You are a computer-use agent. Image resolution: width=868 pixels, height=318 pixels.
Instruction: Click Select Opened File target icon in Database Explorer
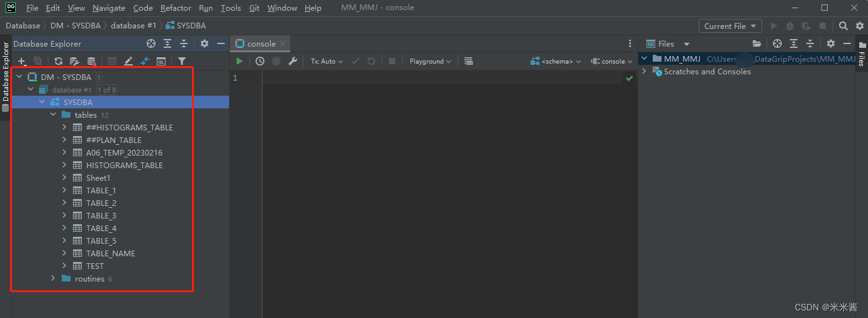(151, 43)
